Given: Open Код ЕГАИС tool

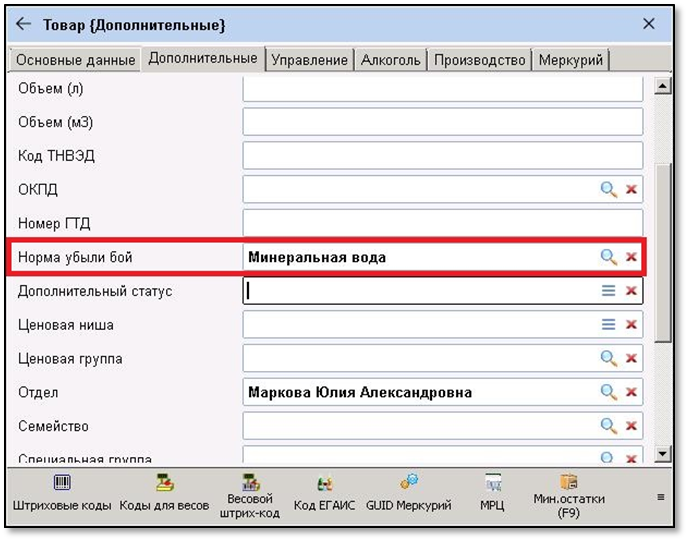Looking at the screenshot, I should click(x=325, y=492).
